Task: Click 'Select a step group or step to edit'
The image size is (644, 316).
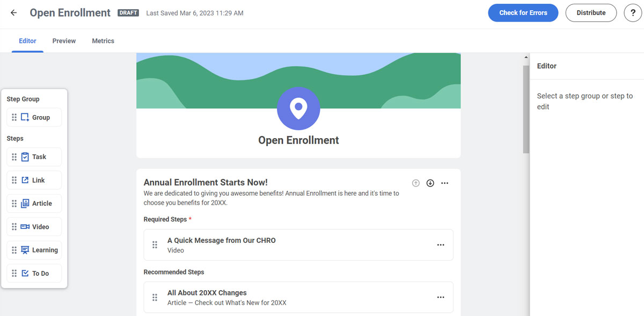Action: pos(585,101)
